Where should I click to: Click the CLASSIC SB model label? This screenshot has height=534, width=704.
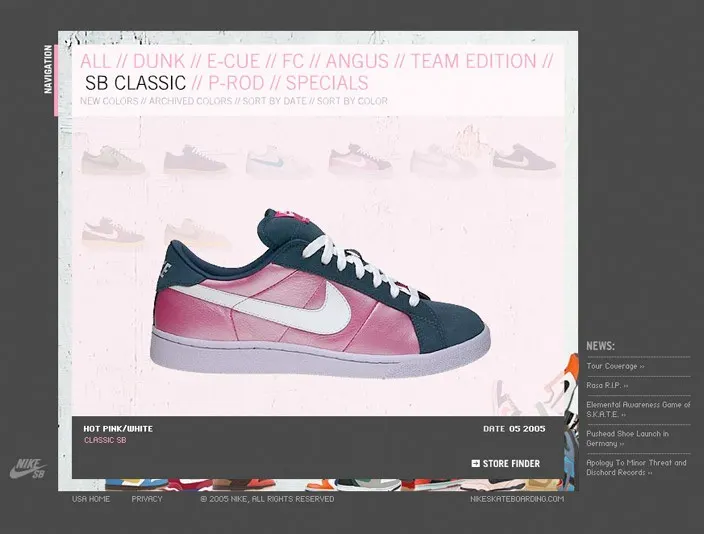click(105, 440)
